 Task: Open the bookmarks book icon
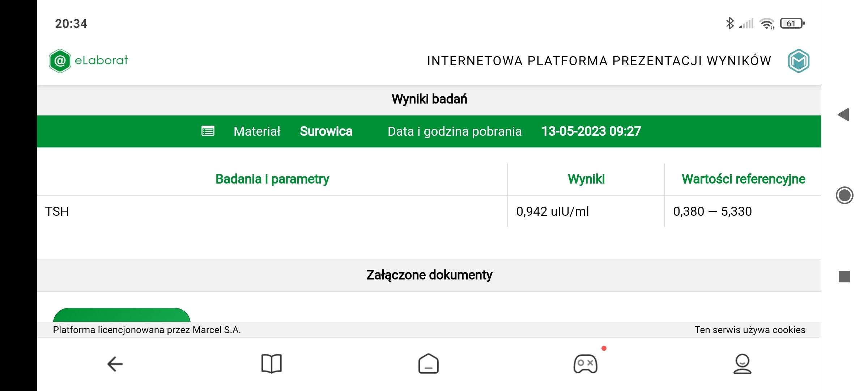(x=271, y=364)
